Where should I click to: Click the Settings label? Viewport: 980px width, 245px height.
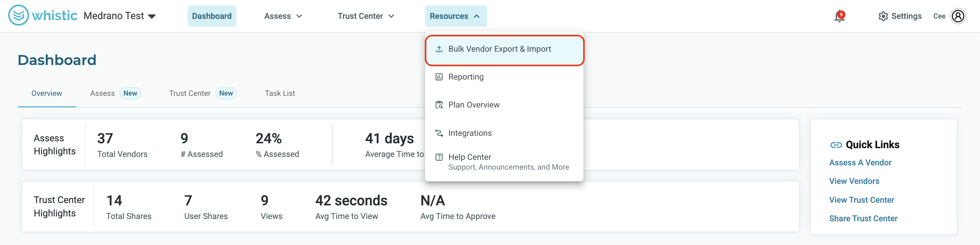906,16
